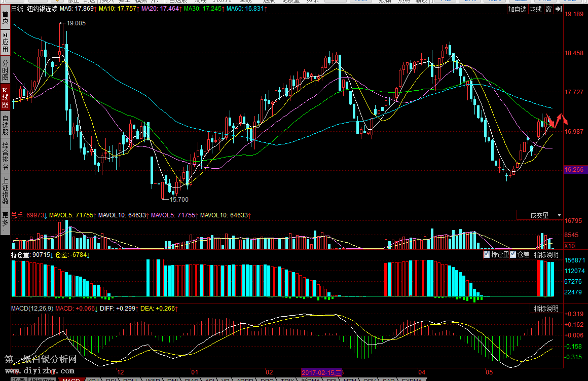Click the arrow icon beside the 窗 button
588x381 pixels.
coord(558,9)
